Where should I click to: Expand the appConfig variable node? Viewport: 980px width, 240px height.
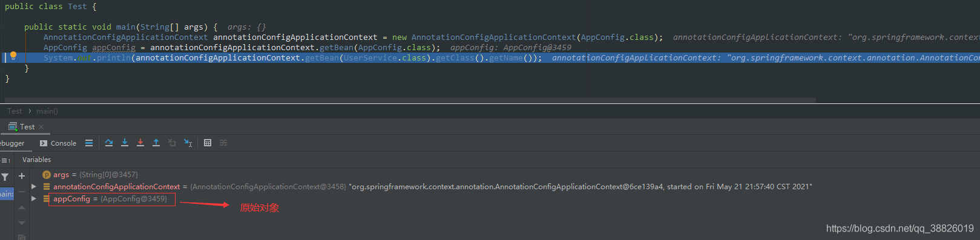tap(34, 199)
